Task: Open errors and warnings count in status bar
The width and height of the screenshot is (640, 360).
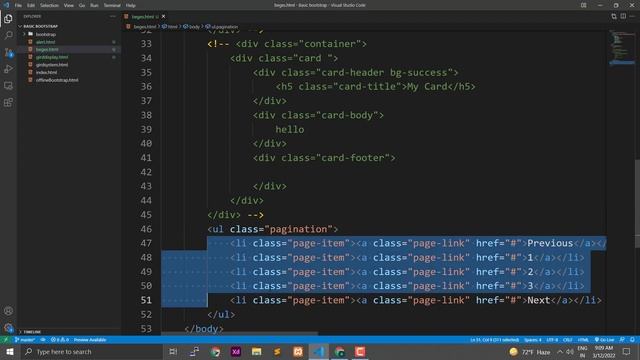Action: coord(60,340)
